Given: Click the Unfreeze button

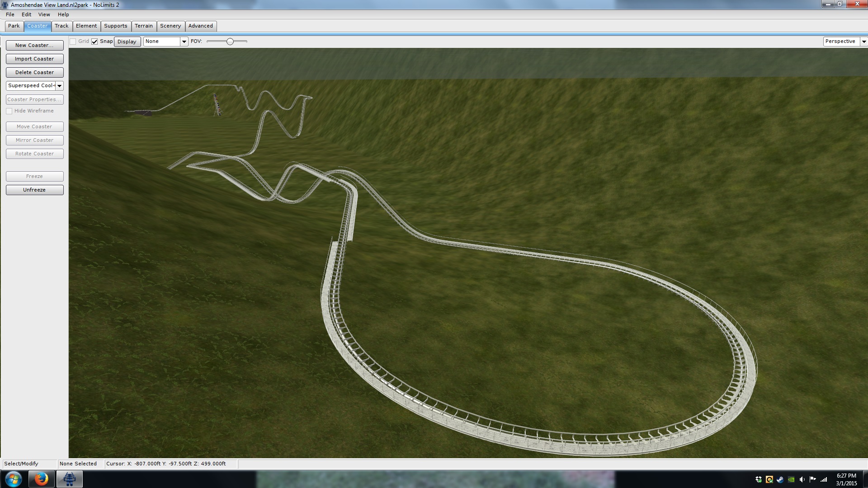Looking at the screenshot, I should (34, 190).
